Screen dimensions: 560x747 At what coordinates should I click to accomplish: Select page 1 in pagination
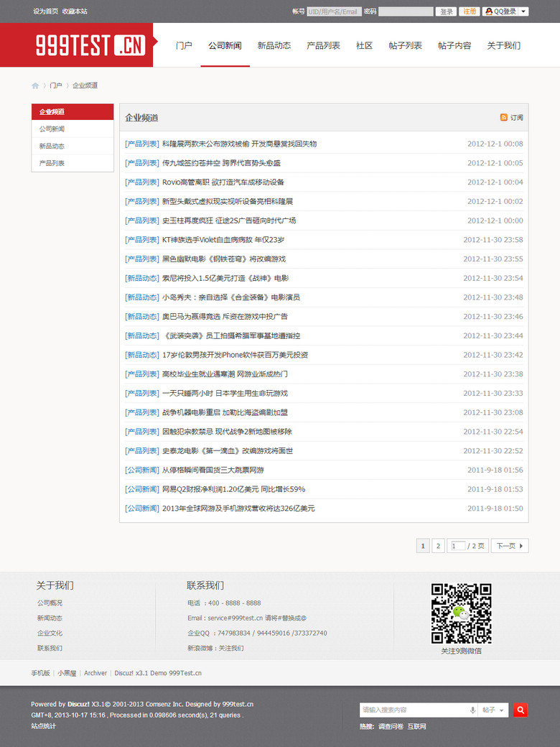click(423, 546)
